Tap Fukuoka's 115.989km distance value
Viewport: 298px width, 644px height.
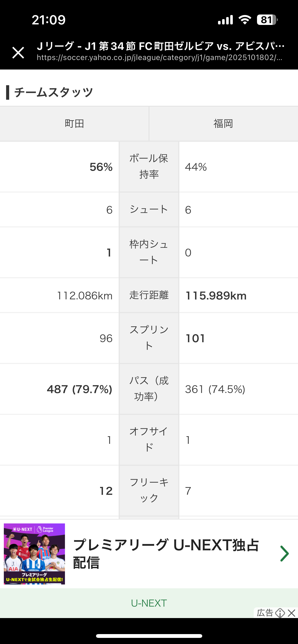[216, 296]
